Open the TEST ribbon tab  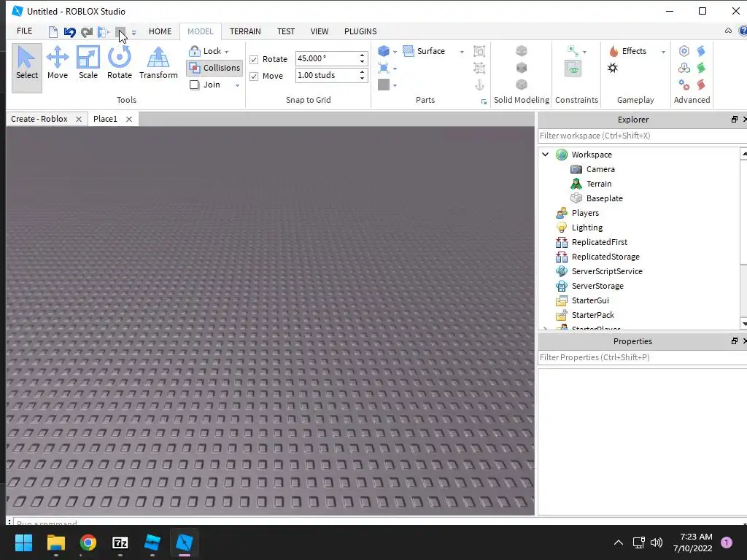pyautogui.click(x=286, y=31)
